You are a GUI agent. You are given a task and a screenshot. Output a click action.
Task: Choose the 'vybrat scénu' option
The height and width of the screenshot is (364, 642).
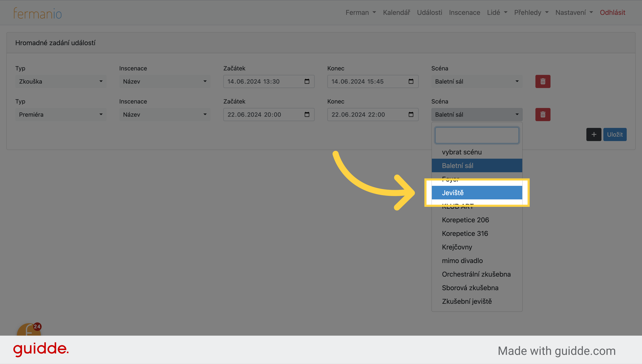pyautogui.click(x=477, y=152)
